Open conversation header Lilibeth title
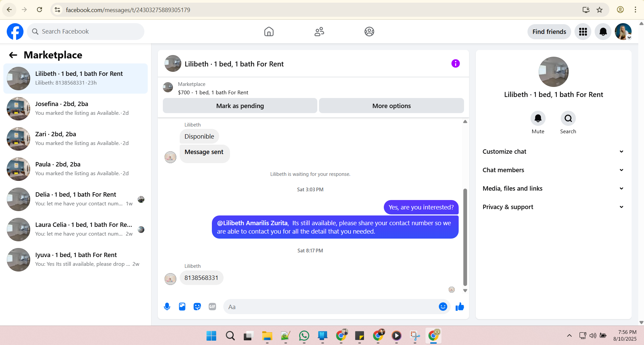The width and height of the screenshot is (644, 345). tap(234, 64)
